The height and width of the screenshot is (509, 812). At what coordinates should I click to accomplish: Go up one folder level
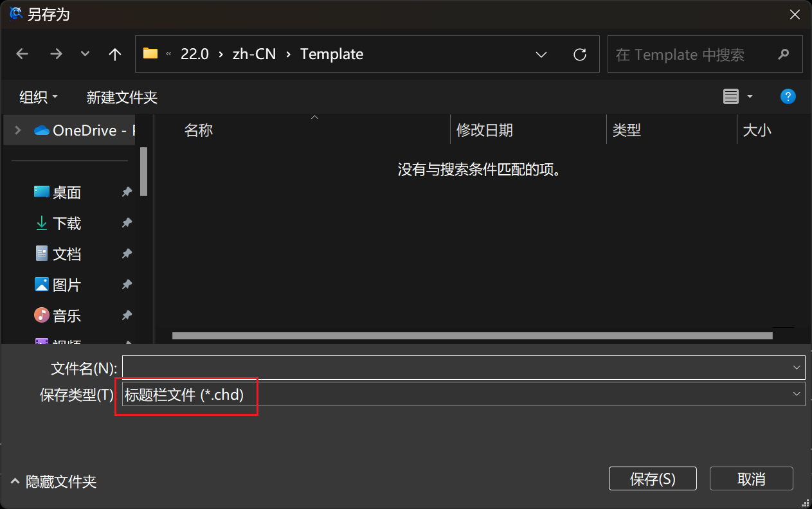tap(115, 55)
